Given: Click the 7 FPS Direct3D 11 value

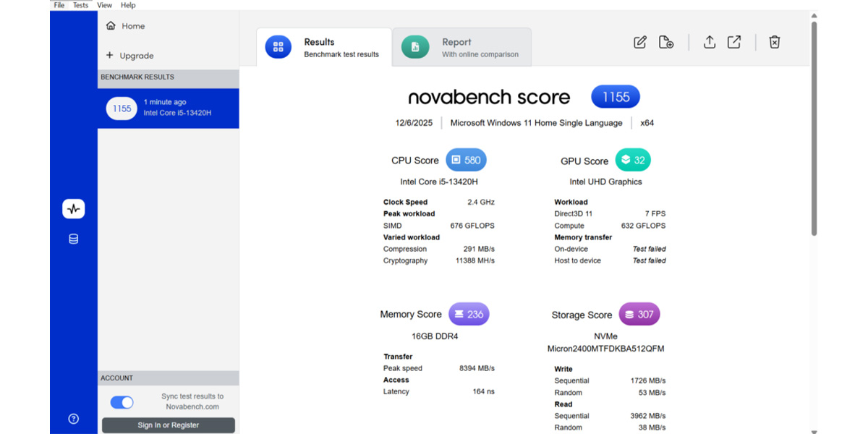Looking at the screenshot, I should point(654,214).
